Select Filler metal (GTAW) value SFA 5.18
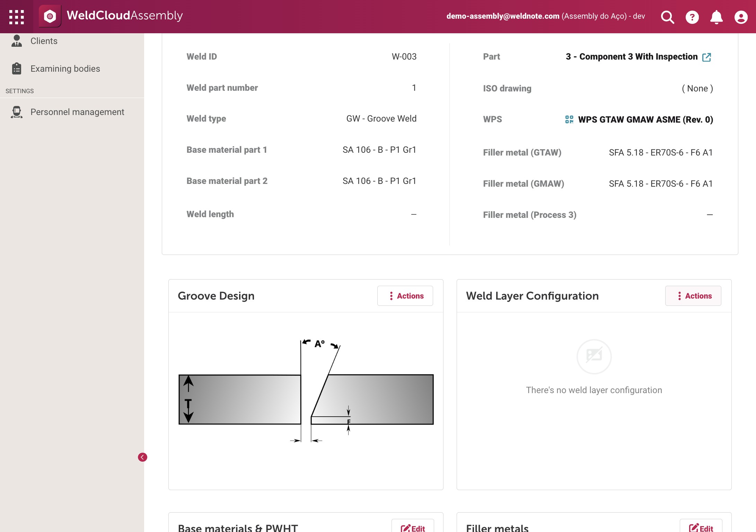The image size is (756, 532). [x=661, y=152]
